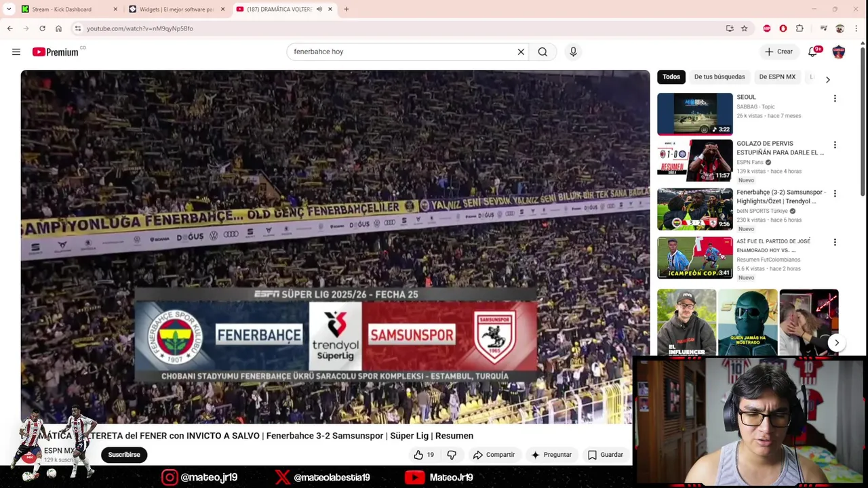Open options for Golazo de Pervis video
Screen dimensions: 868x488
pos(835,145)
